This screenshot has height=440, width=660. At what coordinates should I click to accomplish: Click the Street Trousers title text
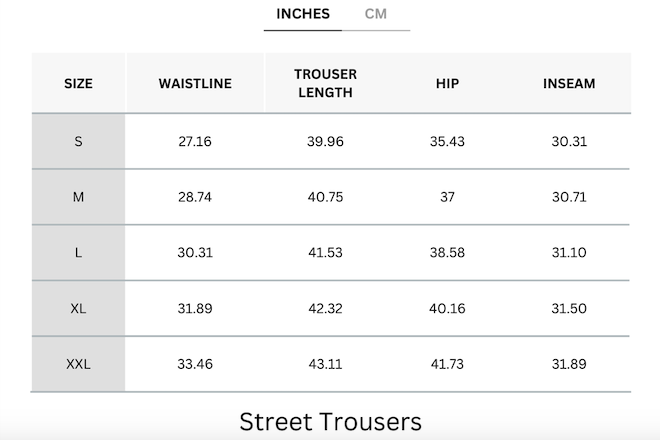pos(330,421)
